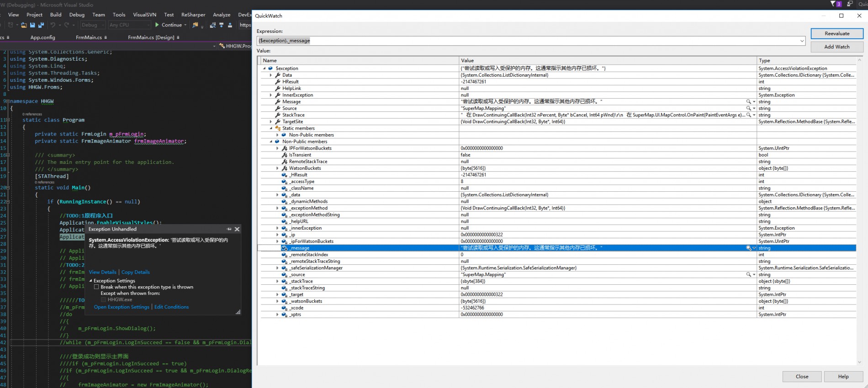
Task: Click the feedback icon in title bar
Action: 850,4
